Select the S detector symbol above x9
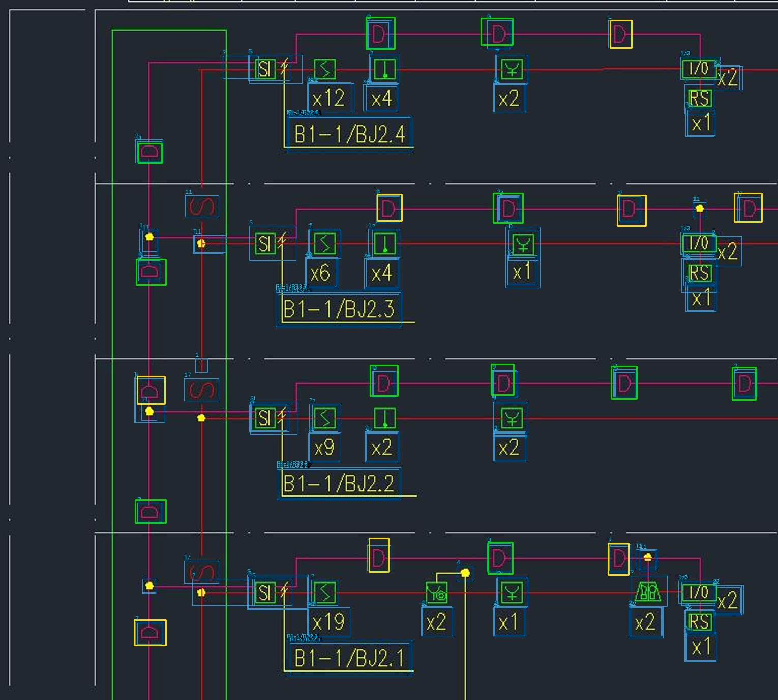The width and height of the screenshot is (778, 700). (324, 418)
